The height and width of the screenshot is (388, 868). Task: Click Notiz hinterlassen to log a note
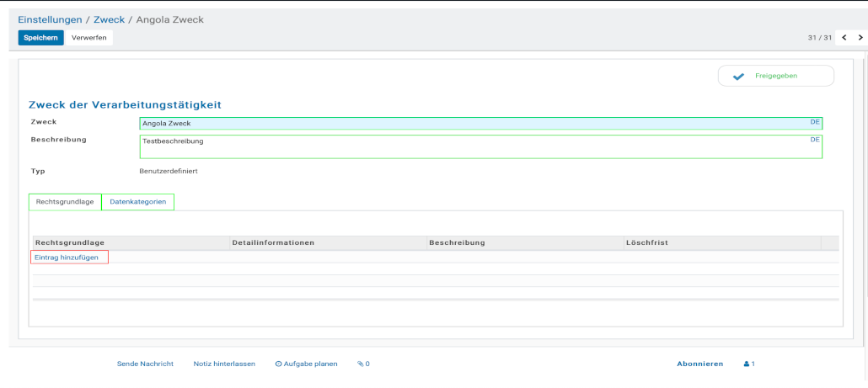pos(224,364)
